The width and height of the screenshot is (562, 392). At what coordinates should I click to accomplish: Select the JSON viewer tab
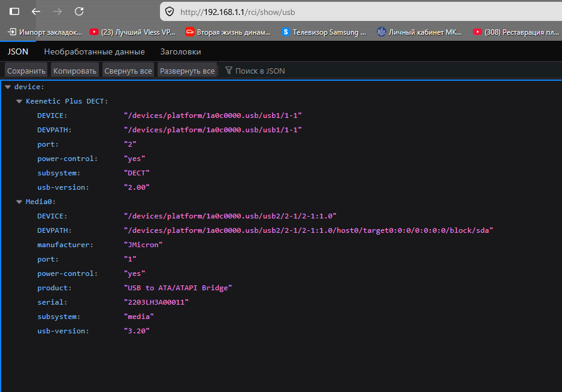click(18, 51)
